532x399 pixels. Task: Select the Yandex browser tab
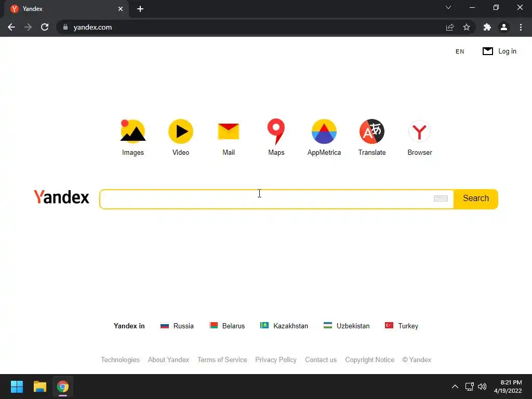[66, 9]
